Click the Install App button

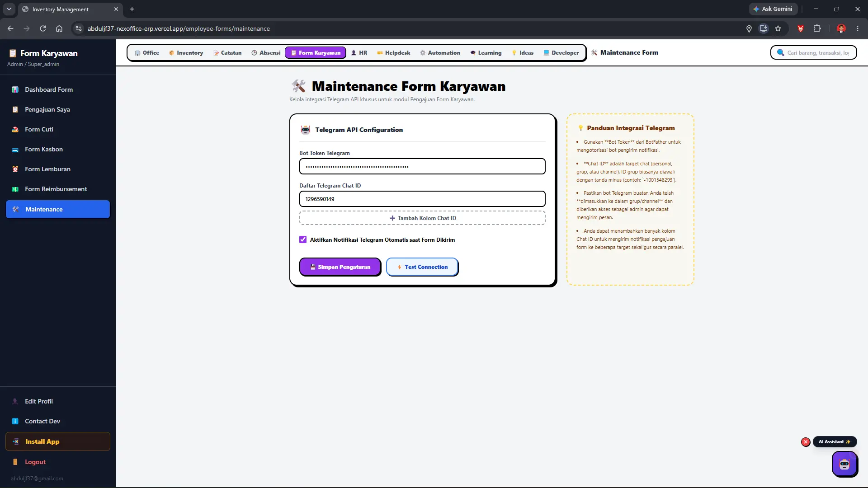pos(58,441)
